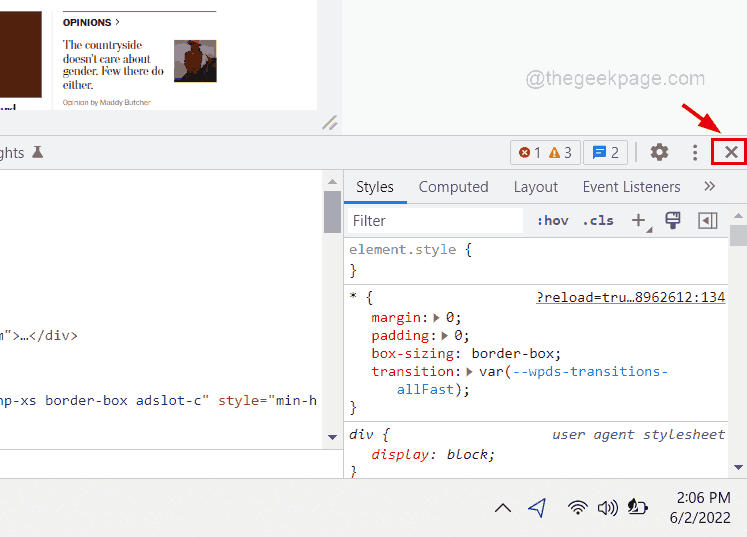Expand the transition property triangle
The width and height of the screenshot is (747, 537).
pos(471,372)
